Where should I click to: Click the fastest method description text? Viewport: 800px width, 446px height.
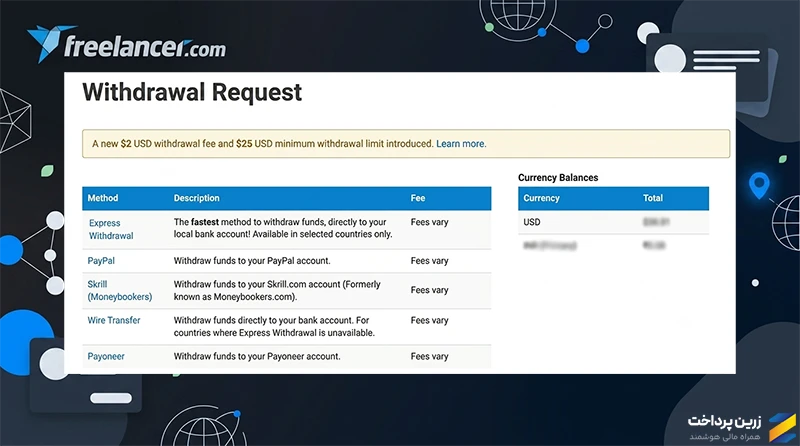click(x=283, y=228)
